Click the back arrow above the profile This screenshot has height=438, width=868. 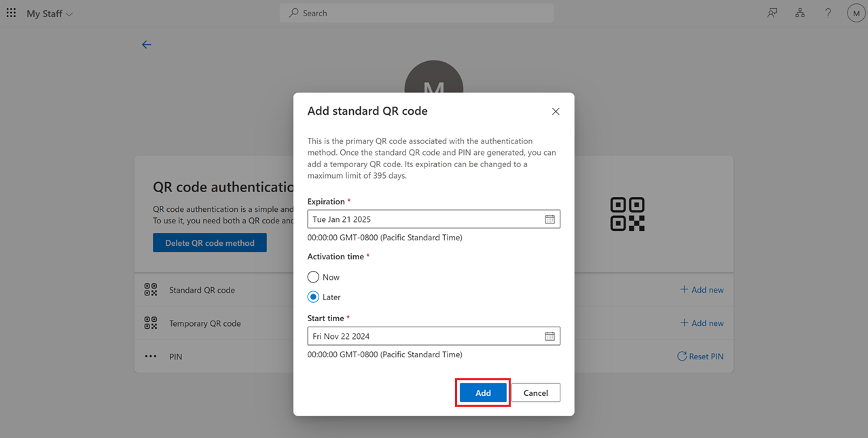pyautogui.click(x=147, y=44)
